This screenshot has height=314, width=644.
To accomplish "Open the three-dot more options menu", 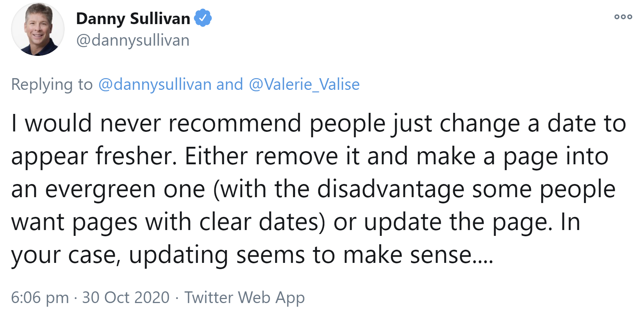I will 623,17.
